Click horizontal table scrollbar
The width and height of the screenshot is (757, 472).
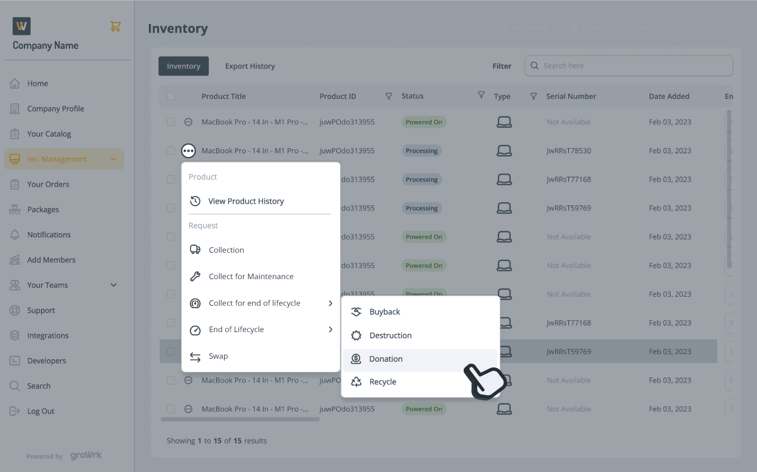coord(240,419)
